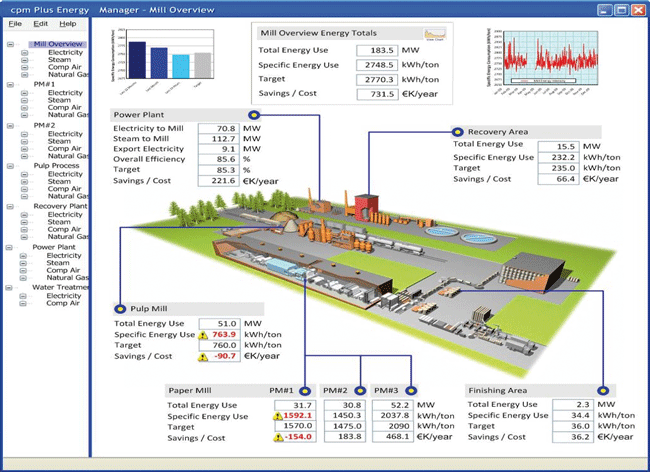The height and width of the screenshot is (472, 650).
Task: Open the red energy trend chart thumbnail
Action: pyautogui.click(x=543, y=61)
